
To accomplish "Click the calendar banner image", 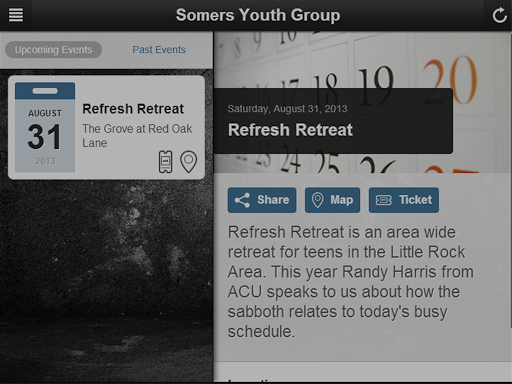I will tap(363, 102).
